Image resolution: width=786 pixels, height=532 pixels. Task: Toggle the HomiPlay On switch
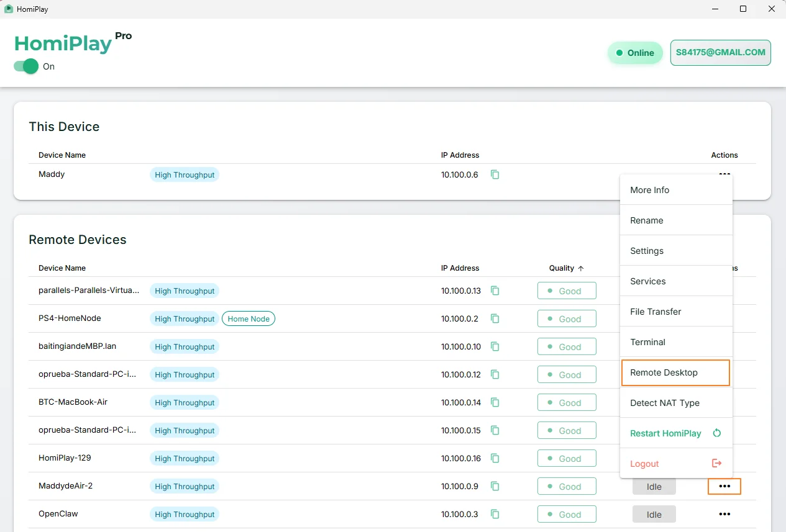(x=26, y=66)
